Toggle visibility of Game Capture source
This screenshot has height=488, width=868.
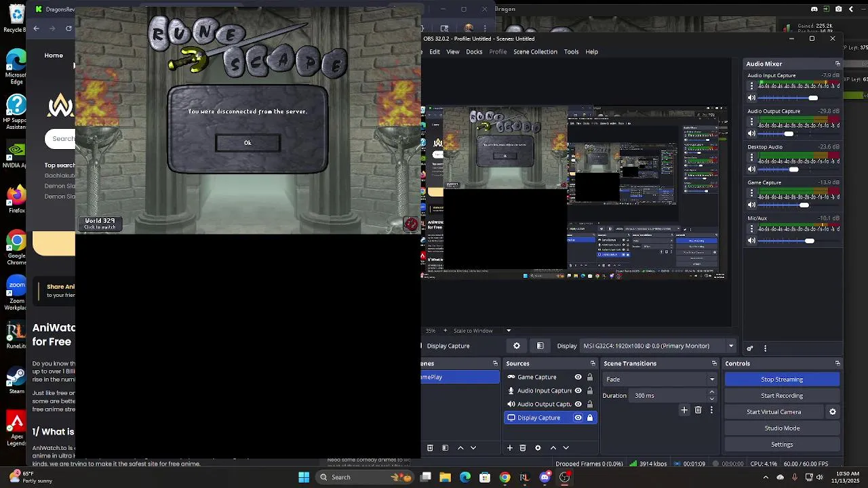(x=578, y=377)
